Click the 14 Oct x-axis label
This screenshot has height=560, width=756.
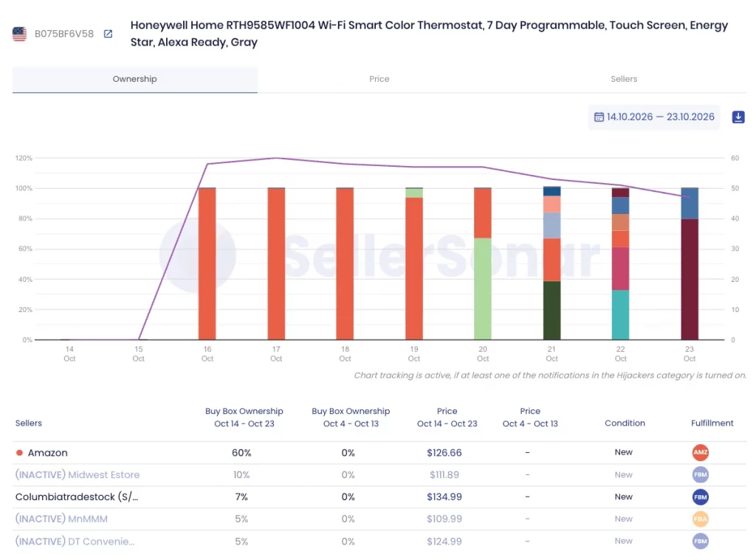69,353
